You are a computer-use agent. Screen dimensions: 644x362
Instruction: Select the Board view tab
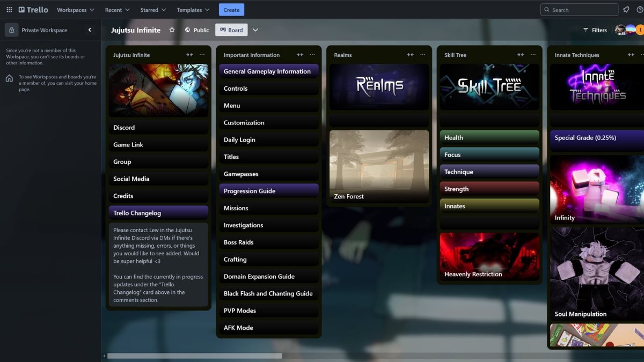[x=231, y=30]
